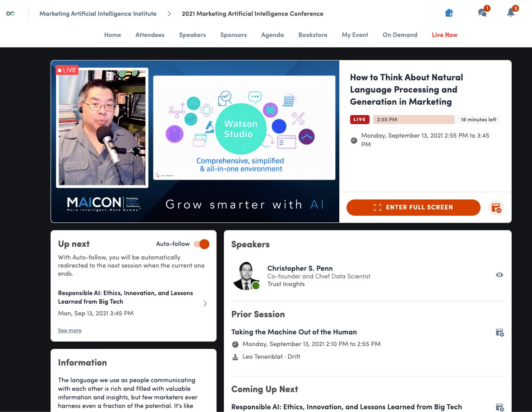Open next session chevron arrow

click(x=205, y=303)
